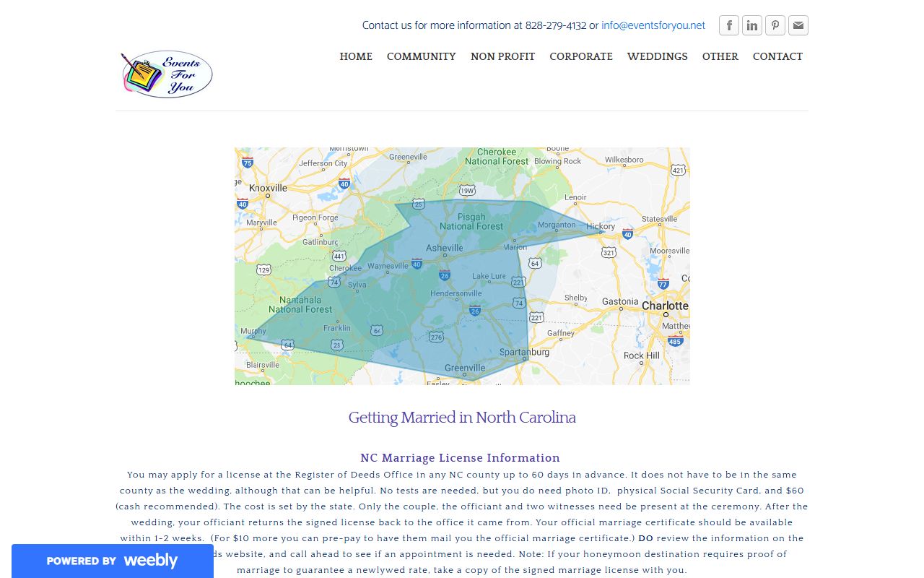Click Asheville on the service area map
The image size is (924, 578).
pyautogui.click(x=445, y=248)
